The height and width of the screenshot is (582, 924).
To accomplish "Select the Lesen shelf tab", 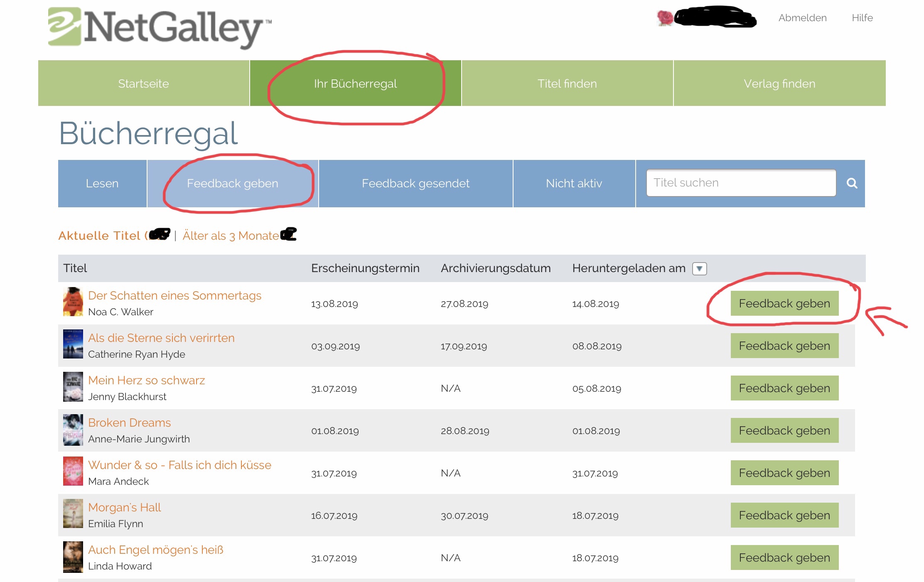I will coord(102,183).
